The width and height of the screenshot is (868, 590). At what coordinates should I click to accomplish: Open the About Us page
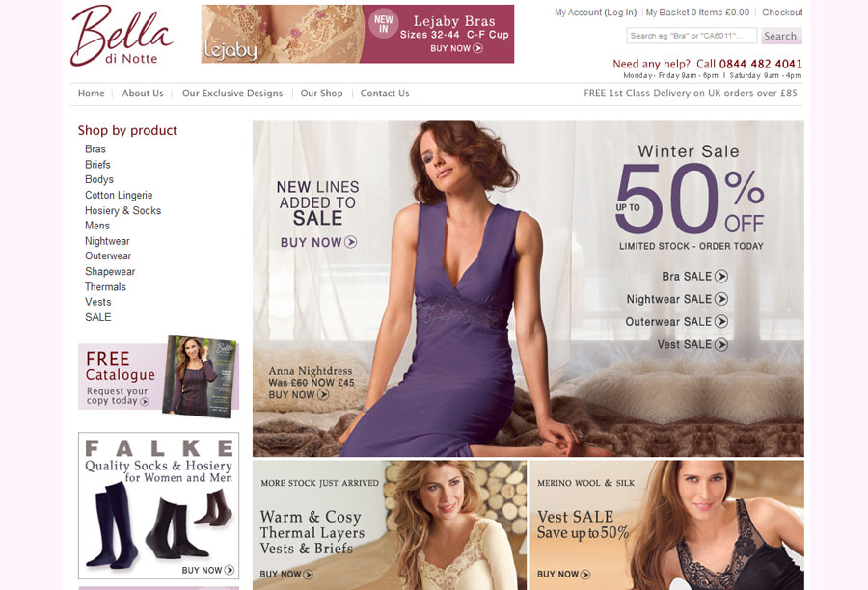point(143,93)
